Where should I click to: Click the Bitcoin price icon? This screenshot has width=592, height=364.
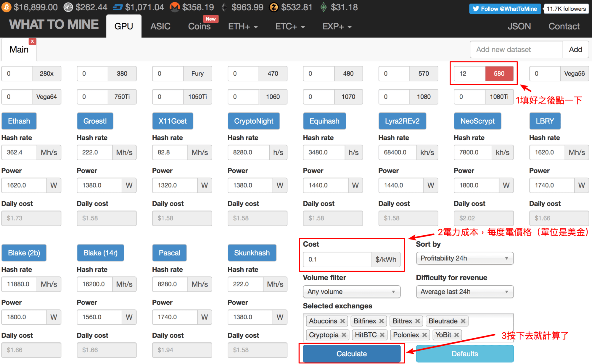6,7
